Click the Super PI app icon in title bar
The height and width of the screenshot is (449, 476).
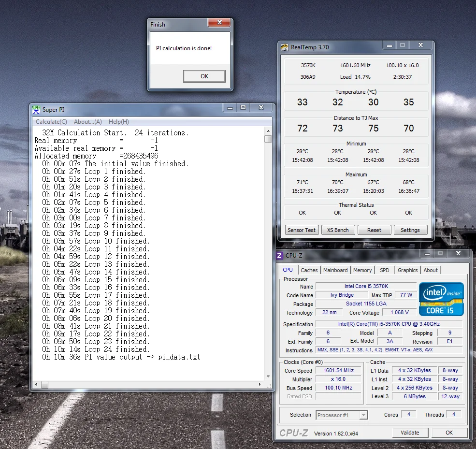coord(36,110)
